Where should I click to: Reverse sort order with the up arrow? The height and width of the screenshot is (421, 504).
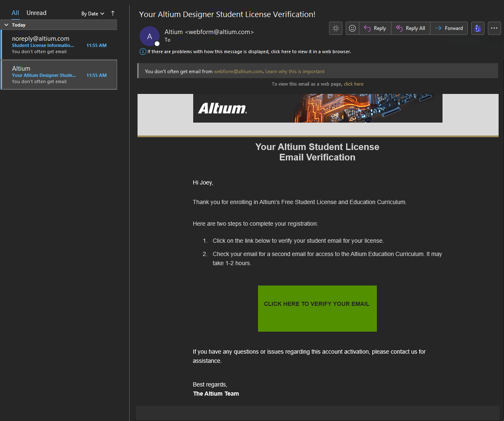[x=113, y=13]
